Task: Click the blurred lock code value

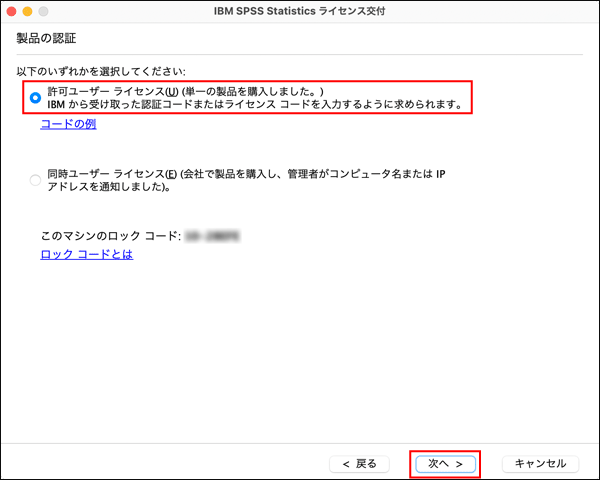Action: point(212,236)
